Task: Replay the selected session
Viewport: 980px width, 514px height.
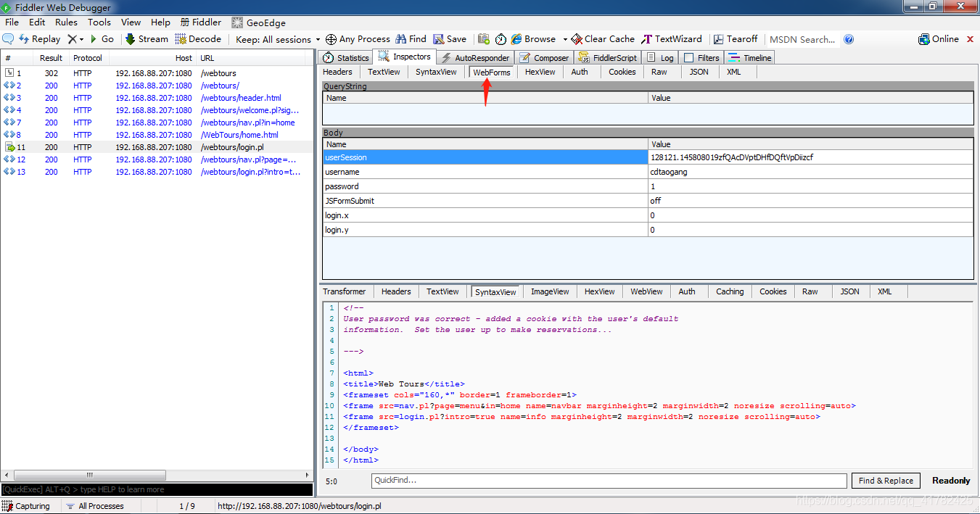Action: (x=40, y=39)
